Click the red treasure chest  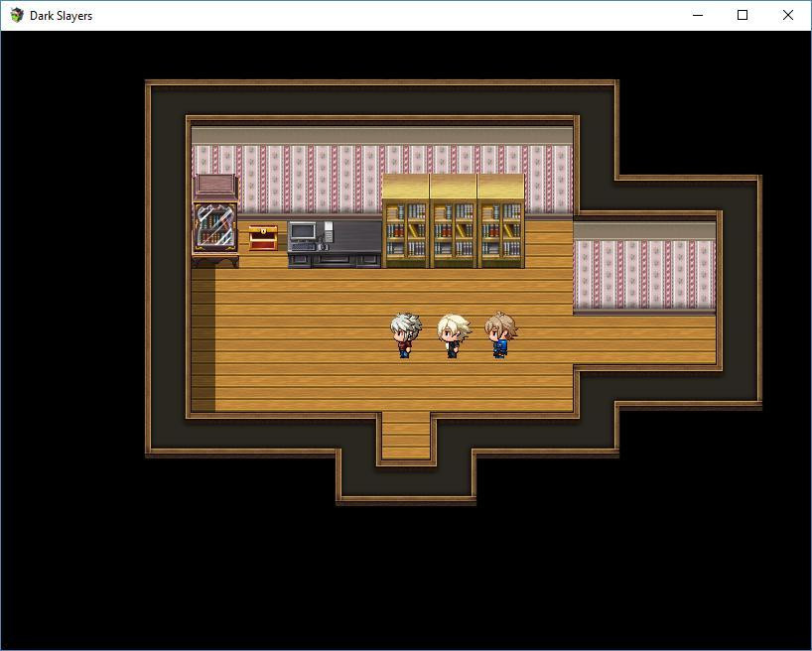click(263, 238)
